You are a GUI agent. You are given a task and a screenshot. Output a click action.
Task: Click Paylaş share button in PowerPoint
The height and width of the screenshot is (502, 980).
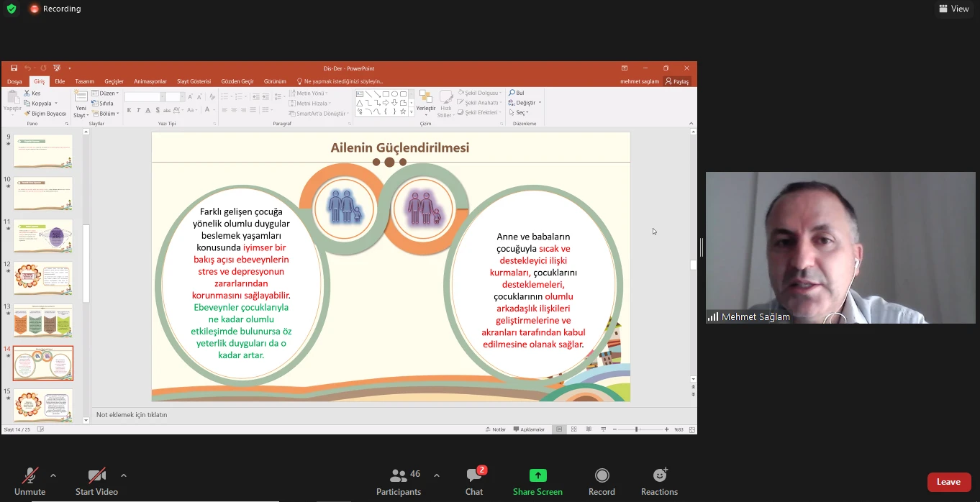click(x=677, y=81)
